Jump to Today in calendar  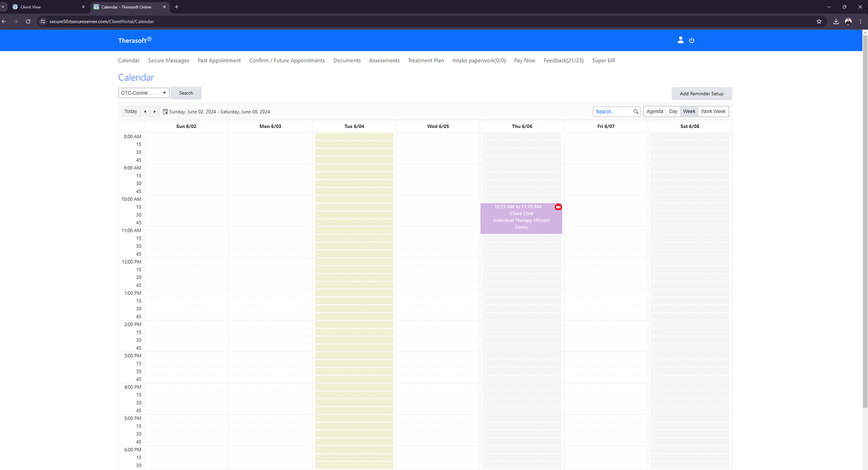(131, 112)
